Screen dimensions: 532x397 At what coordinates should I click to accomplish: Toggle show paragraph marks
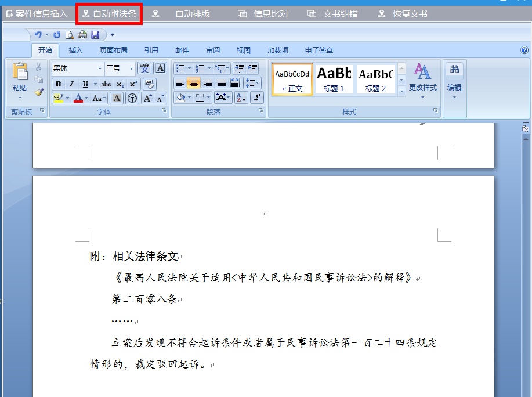257,98
